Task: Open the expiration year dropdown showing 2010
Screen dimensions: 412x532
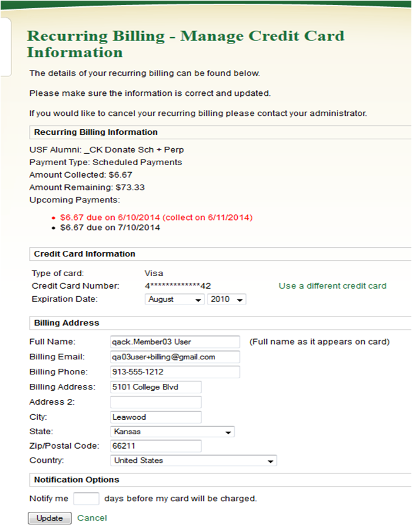Action: [227, 299]
